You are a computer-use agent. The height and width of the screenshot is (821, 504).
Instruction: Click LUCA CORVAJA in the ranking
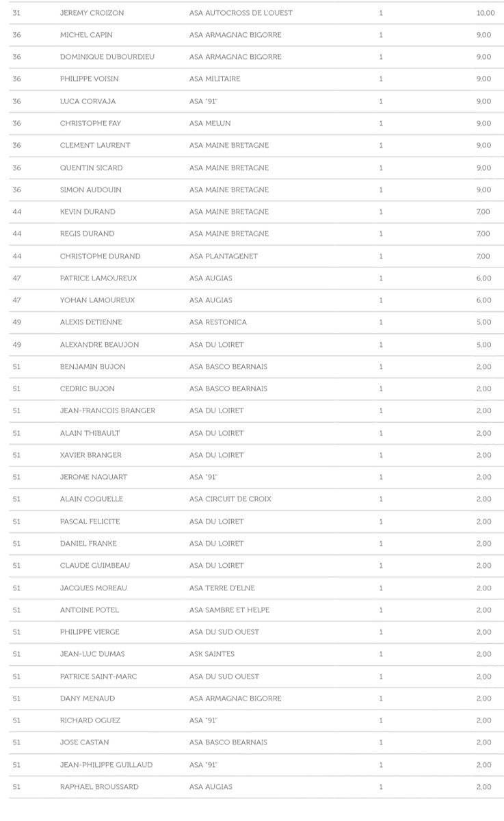tap(88, 101)
